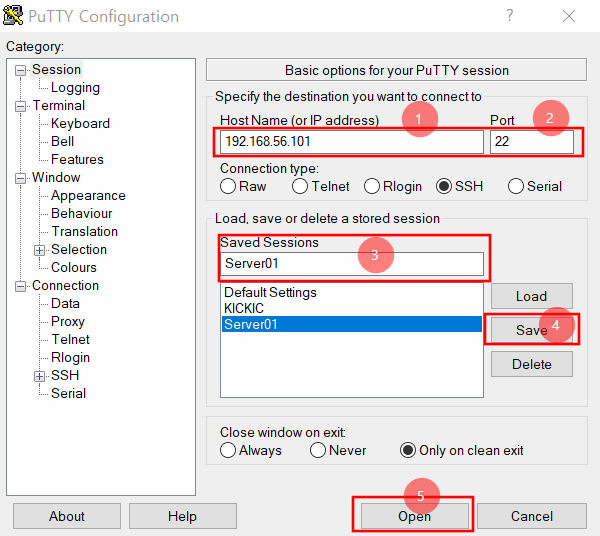600x536 pixels.
Task: Click the About button
Action: coord(67,516)
